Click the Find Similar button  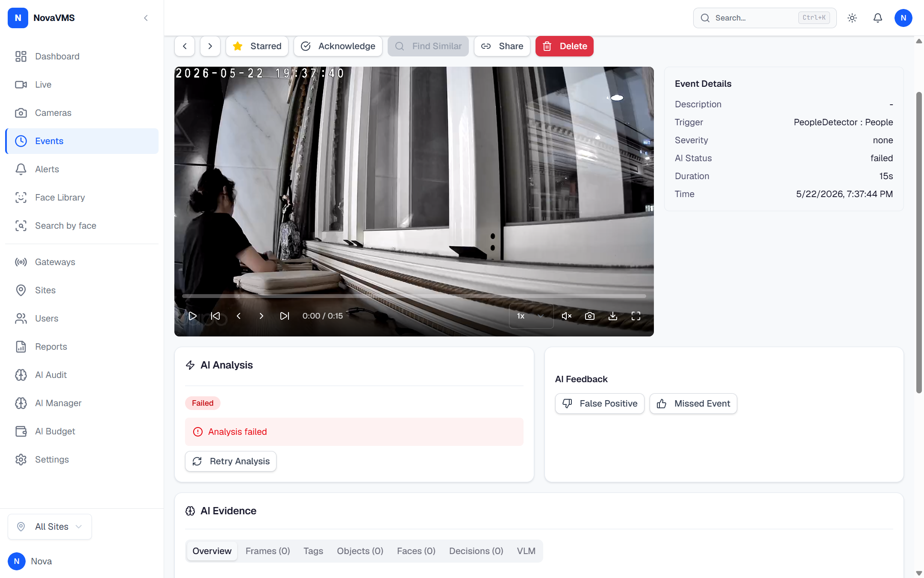(428, 46)
